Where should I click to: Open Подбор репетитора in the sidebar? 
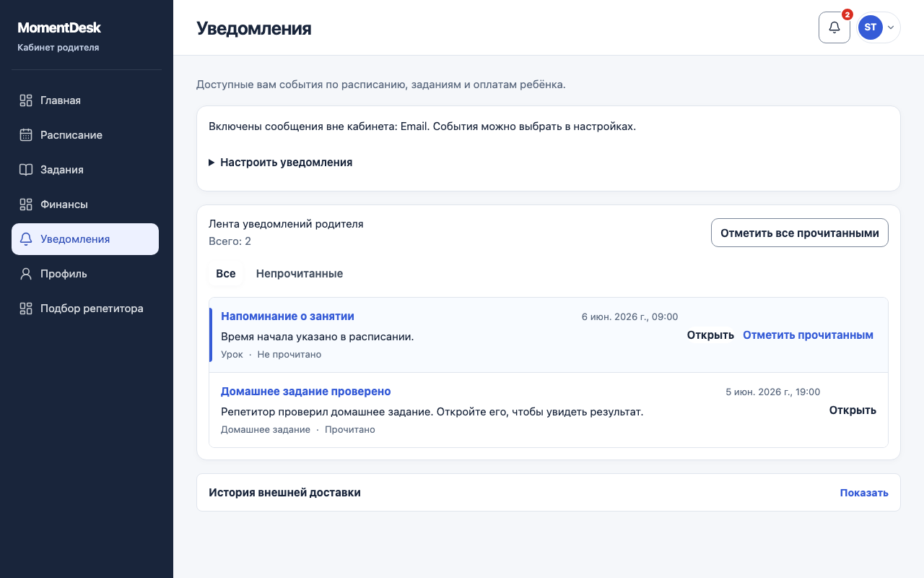85,309
